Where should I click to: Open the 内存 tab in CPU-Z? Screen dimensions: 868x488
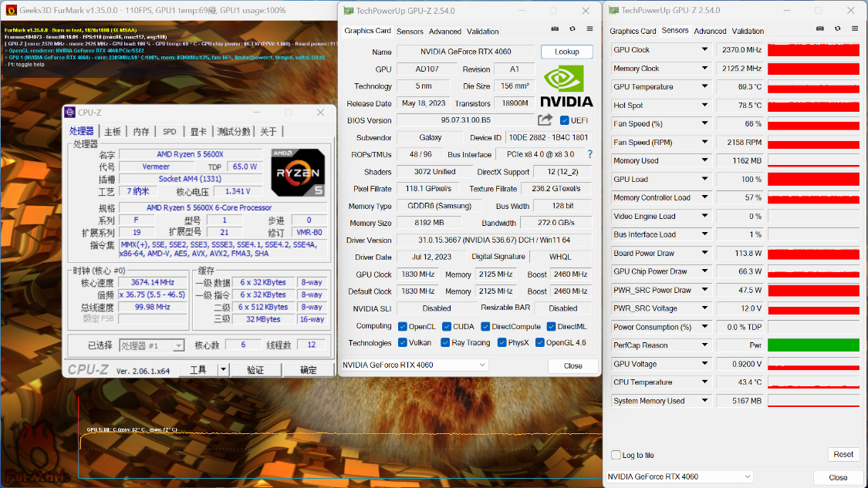pos(141,132)
